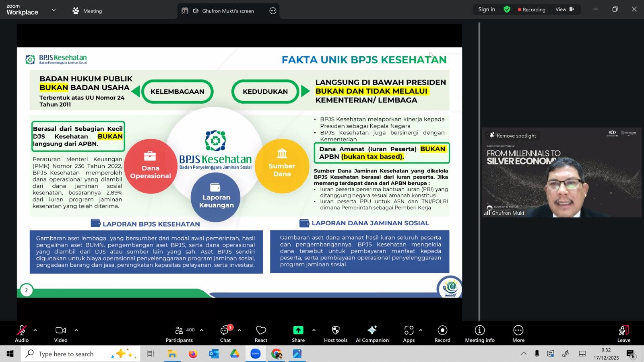Viewport: 644px width, 362px height.
Task: Expand video options arrow
Action: coord(76,330)
